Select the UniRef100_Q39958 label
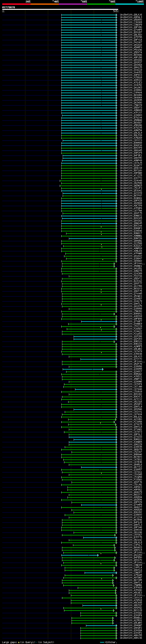This screenshot has width=146, height=644. click(131, 309)
